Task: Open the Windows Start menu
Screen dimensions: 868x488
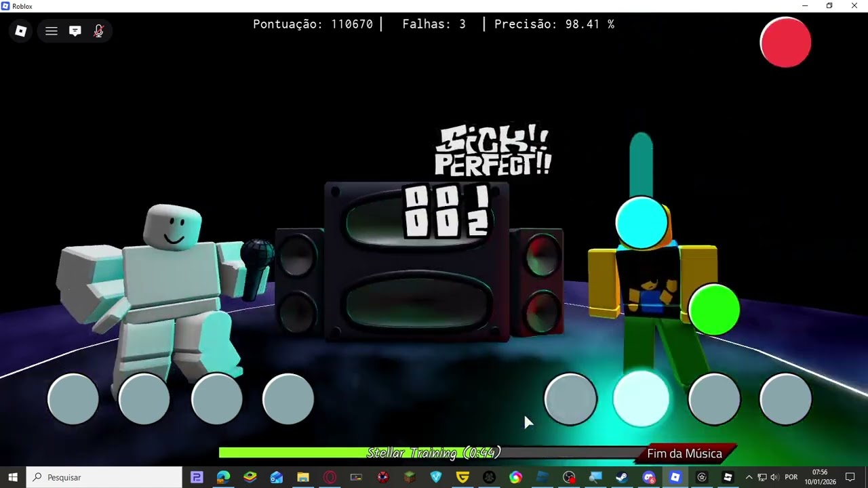Action: 13,477
